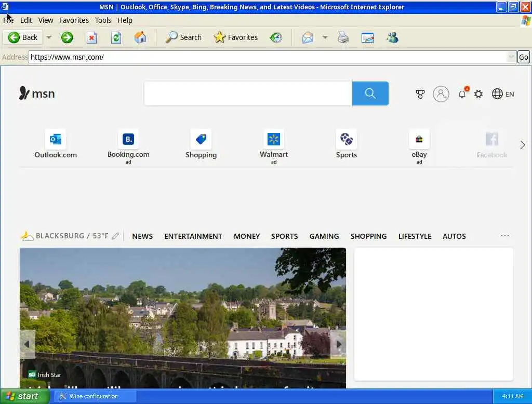
Task: Open the eBay shortcut
Action: [x=419, y=146]
